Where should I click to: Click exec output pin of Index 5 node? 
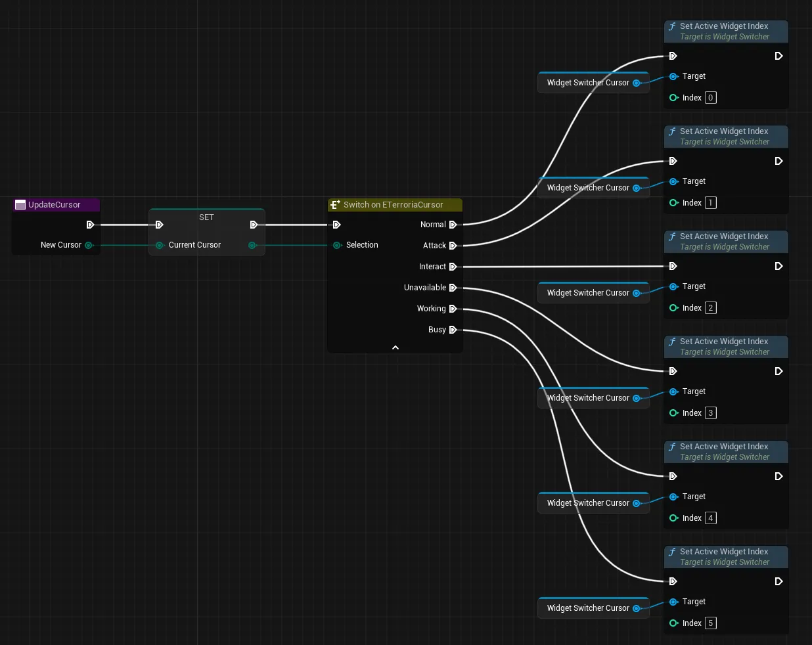point(778,581)
